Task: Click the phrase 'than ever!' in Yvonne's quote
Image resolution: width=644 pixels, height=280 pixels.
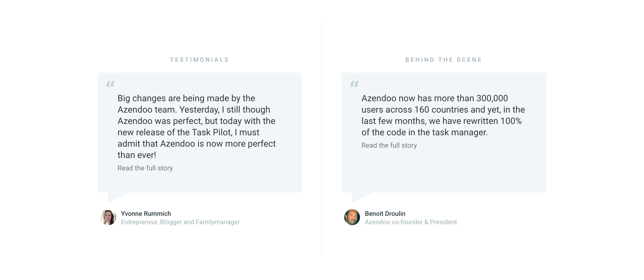Action: pos(137,155)
